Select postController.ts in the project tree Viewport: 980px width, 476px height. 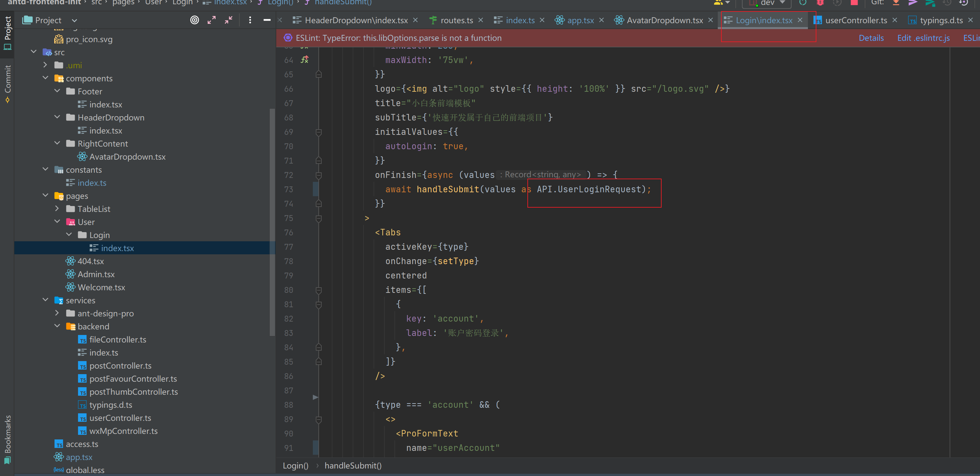click(120, 365)
